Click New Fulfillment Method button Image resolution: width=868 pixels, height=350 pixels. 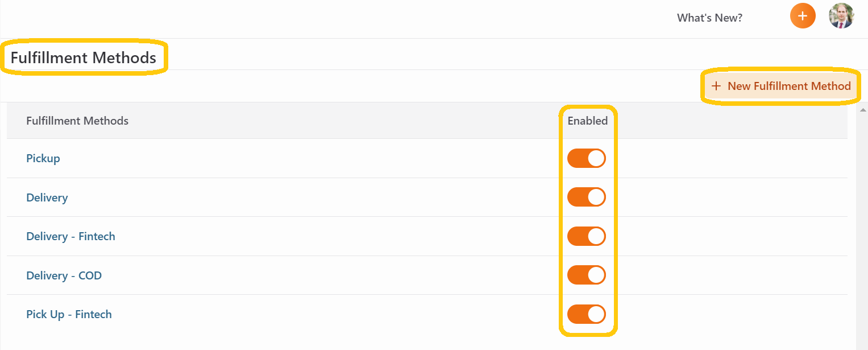tap(781, 86)
